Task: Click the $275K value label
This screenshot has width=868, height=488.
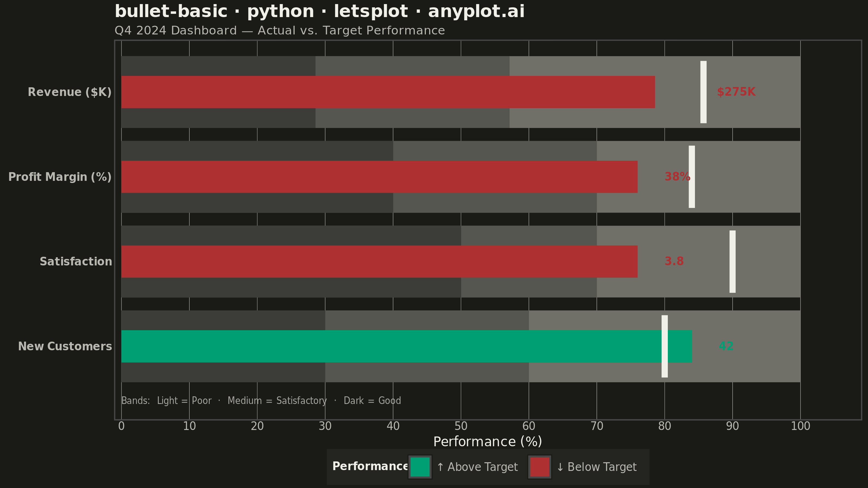Action: pos(736,92)
